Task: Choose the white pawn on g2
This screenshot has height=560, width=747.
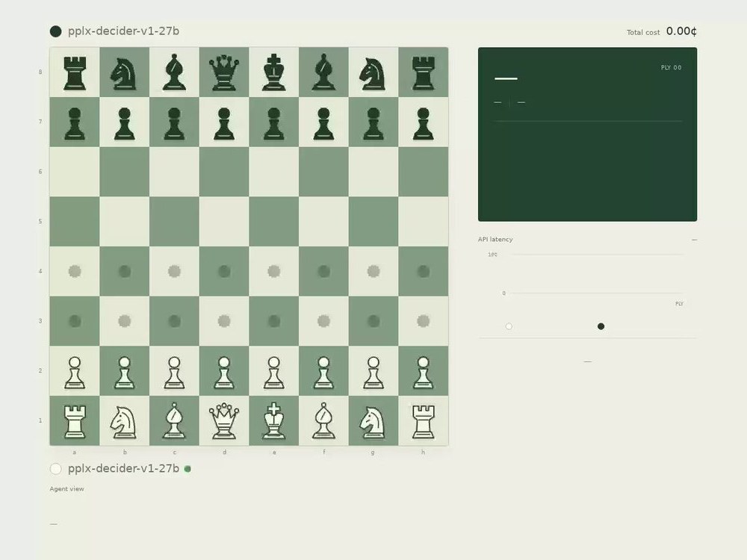Action: (x=373, y=373)
